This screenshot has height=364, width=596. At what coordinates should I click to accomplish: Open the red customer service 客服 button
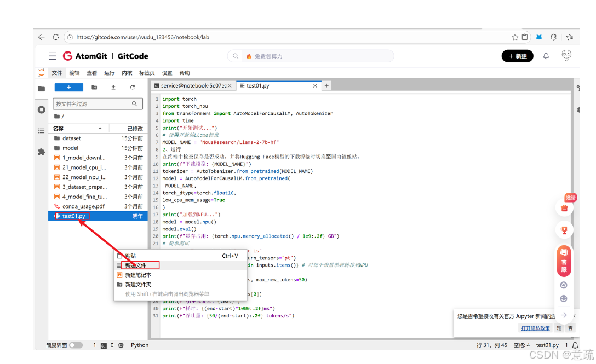point(564,261)
